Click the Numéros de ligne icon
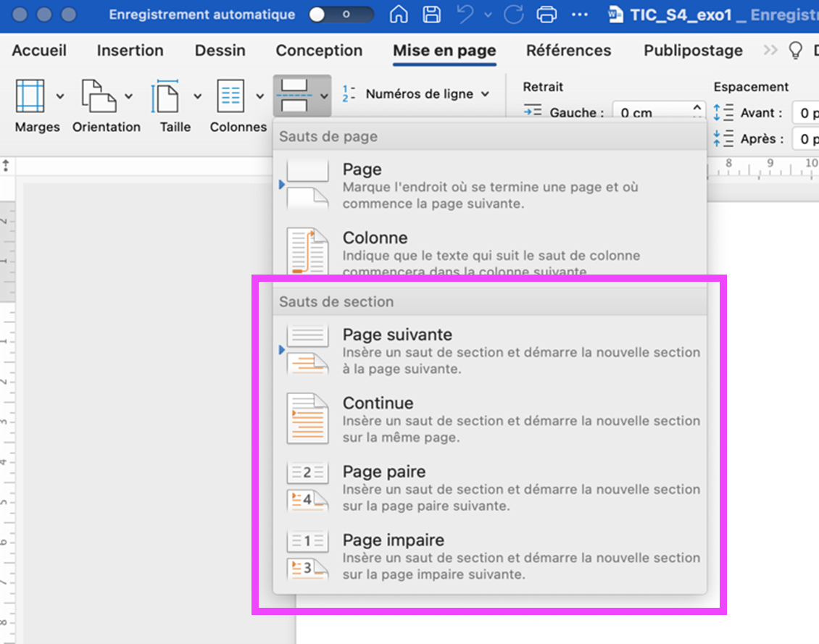This screenshot has width=819, height=644. pyautogui.click(x=349, y=94)
